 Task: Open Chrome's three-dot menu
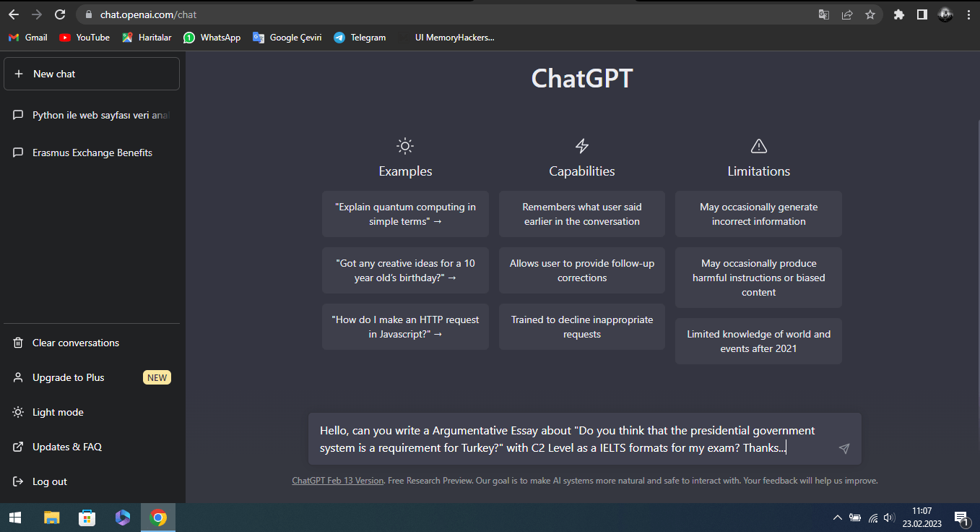[968, 14]
